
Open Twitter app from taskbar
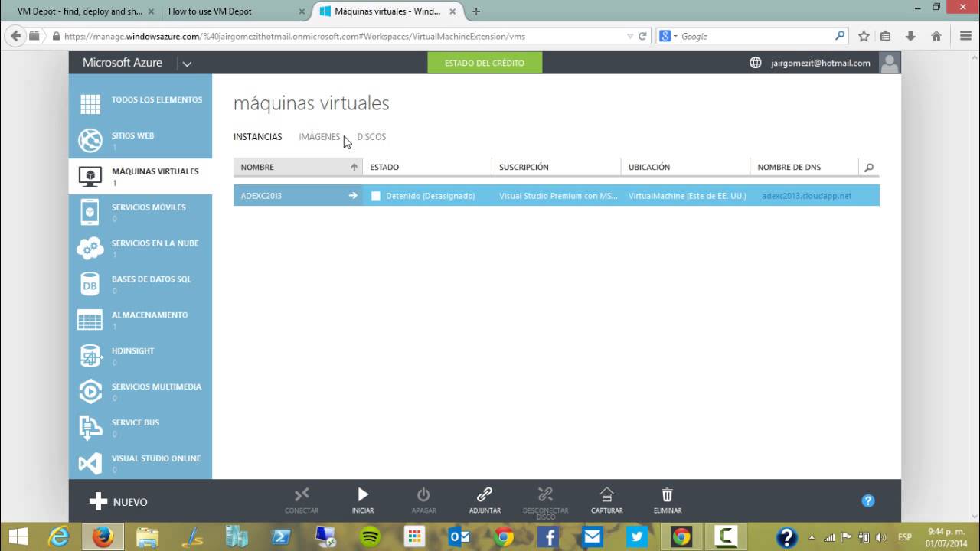(636, 536)
